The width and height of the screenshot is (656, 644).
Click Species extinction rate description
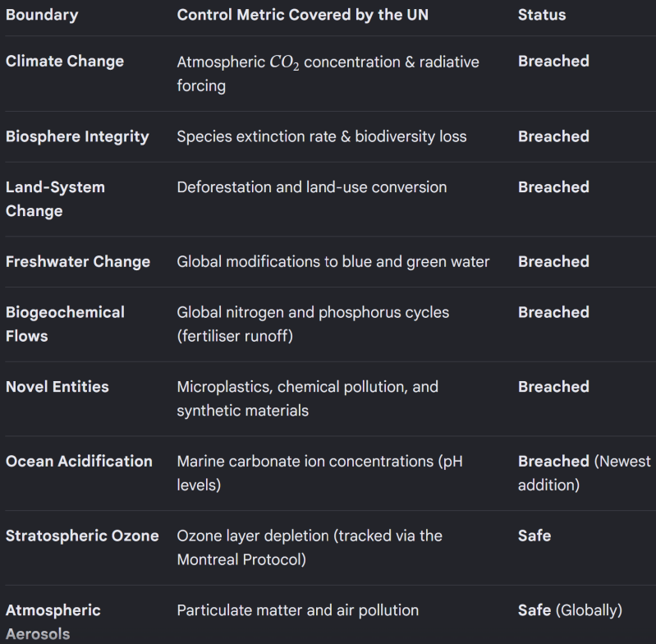coord(322,136)
